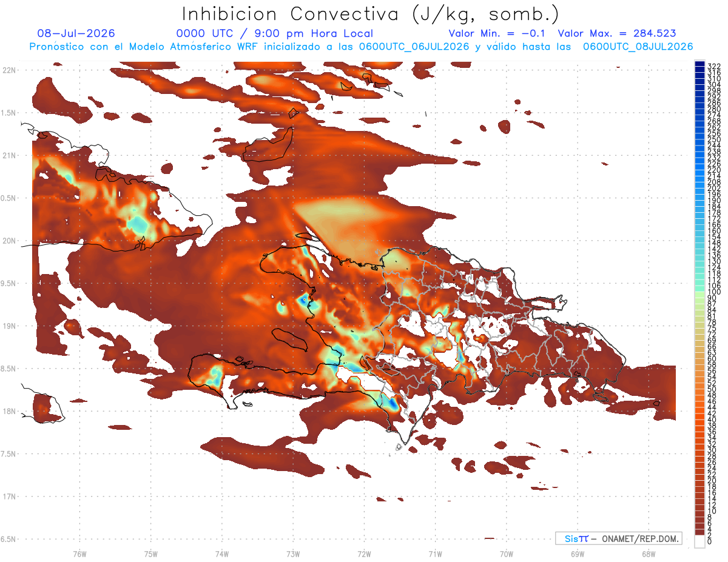Click the clipped "8.5N" latitude label
This screenshot has height=562, width=728.
coord(8,369)
